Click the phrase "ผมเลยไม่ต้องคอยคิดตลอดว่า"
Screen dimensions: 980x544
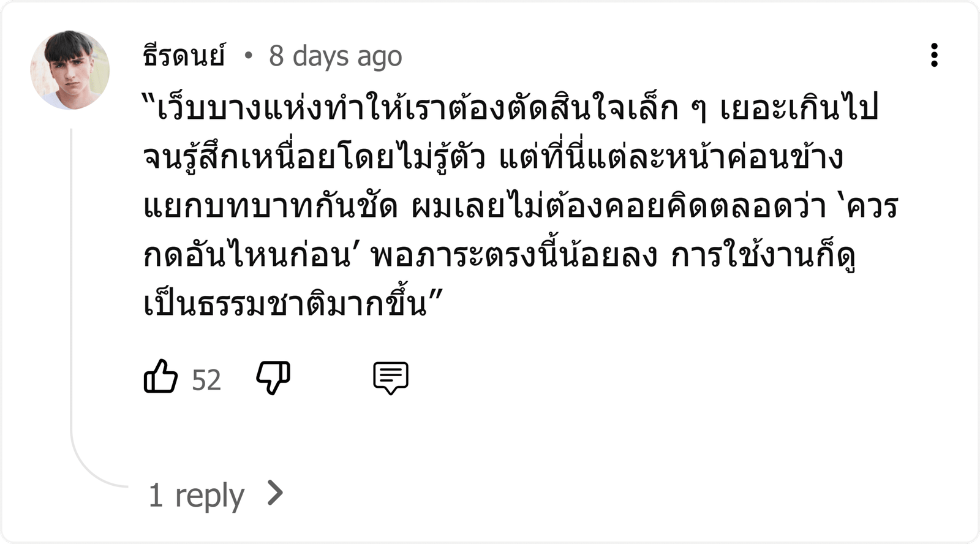click(x=619, y=206)
